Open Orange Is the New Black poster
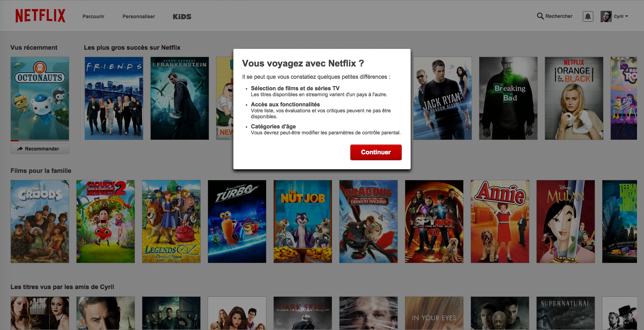644x330 pixels. coord(574,98)
